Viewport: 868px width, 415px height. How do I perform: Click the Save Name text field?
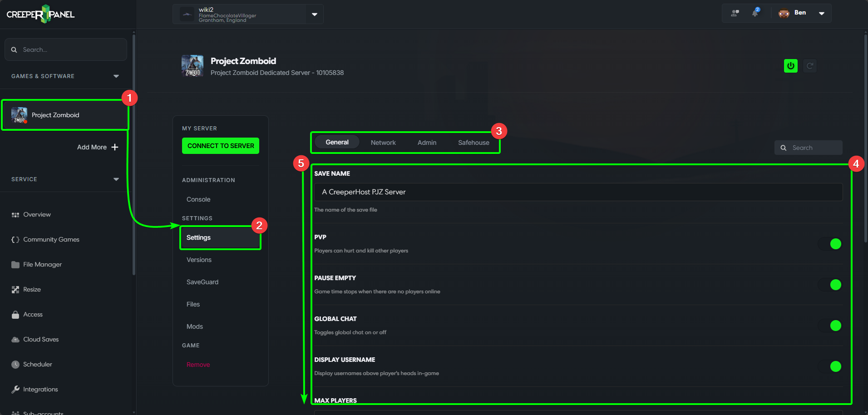578,192
